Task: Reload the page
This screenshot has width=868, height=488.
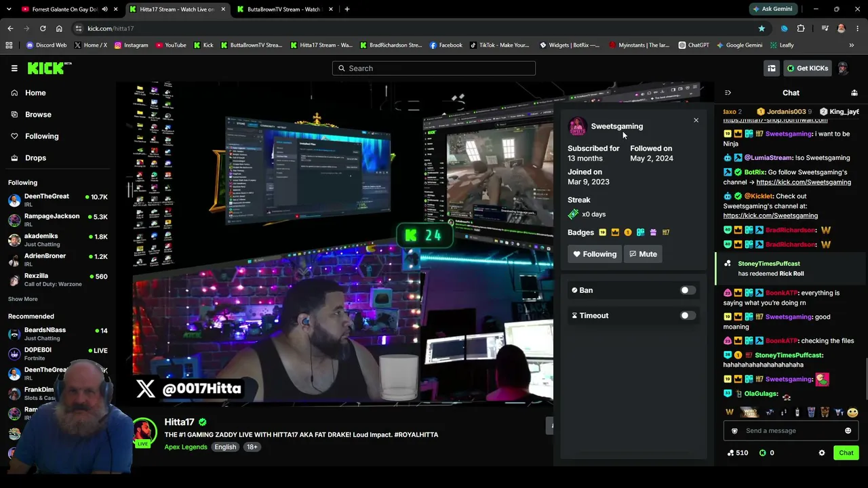Action: (x=43, y=28)
